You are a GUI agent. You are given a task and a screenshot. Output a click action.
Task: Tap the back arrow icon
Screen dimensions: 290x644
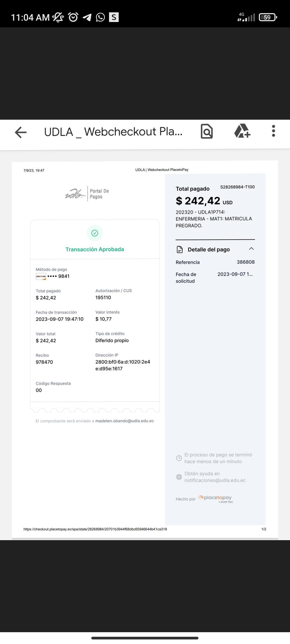point(21,132)
